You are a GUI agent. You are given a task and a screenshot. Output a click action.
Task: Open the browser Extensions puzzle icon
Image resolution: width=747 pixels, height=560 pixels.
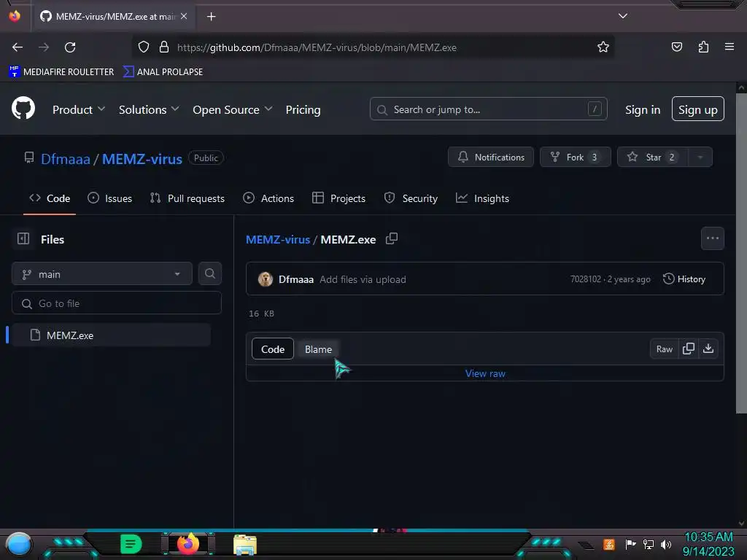tap(703, 47)
